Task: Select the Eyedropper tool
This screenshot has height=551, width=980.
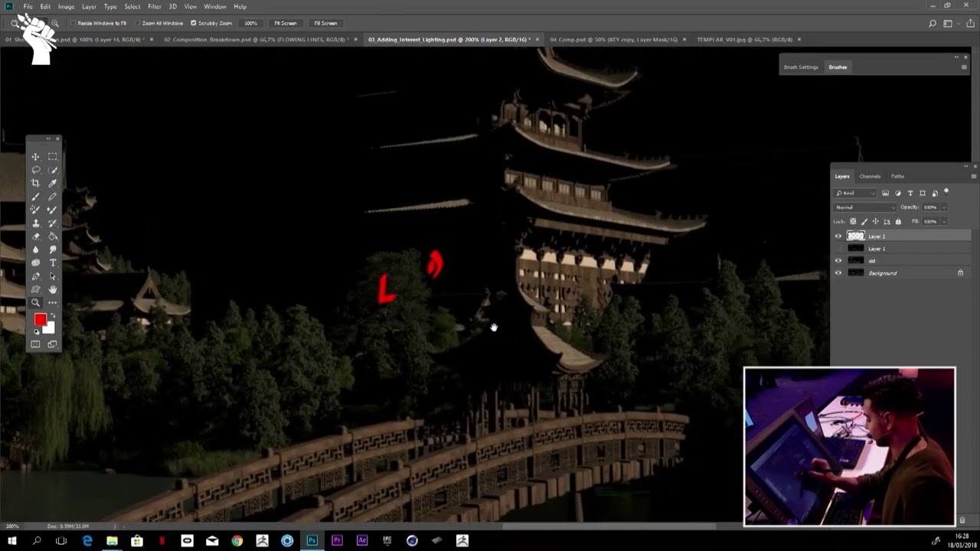Action: 52,183
